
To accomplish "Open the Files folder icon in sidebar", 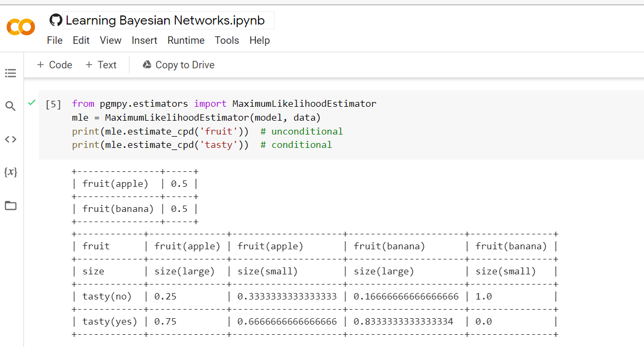I will coord(11,206).
